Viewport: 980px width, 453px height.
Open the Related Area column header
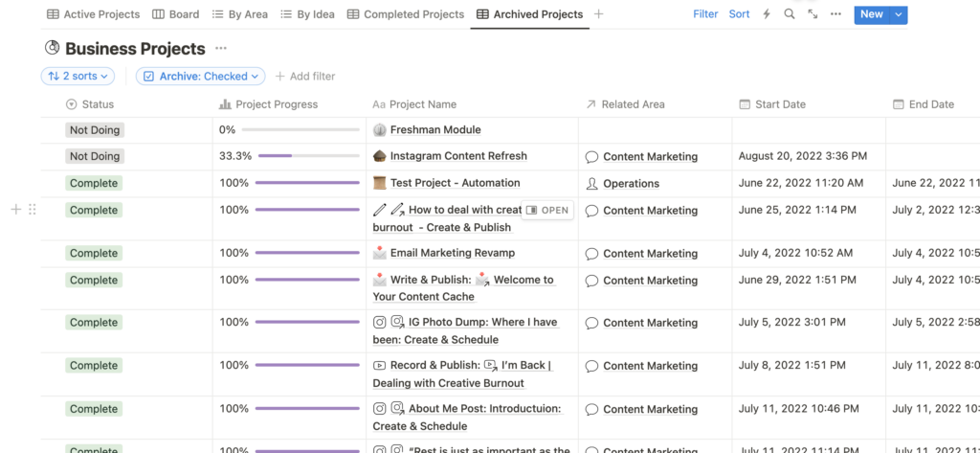coord(625,104)
